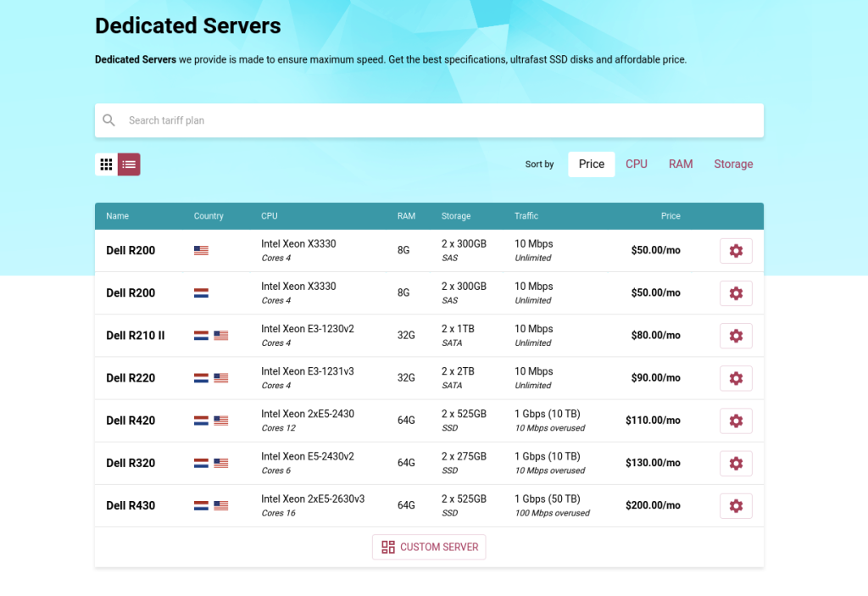Click the US flag for Dell R210 II

tap(221, 336)
